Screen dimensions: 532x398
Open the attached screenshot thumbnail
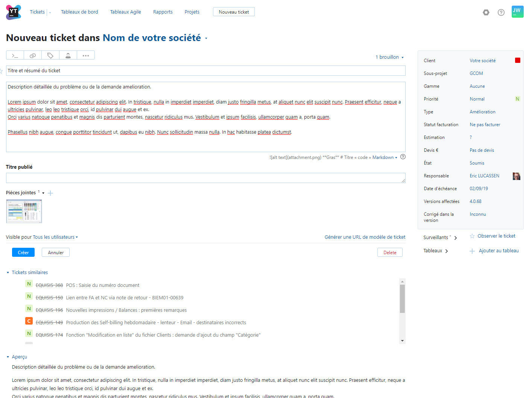point(24,211)
